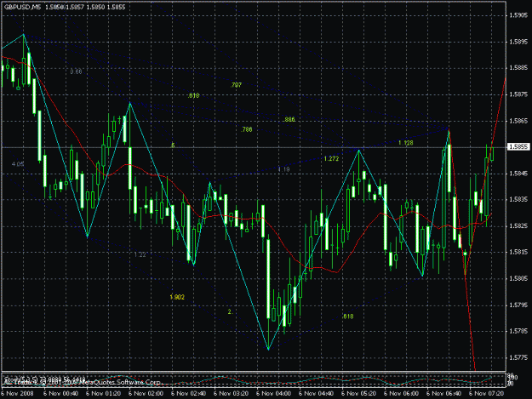Click the 6 Nov 00:40 time label
Image resolution: width=532 pixels, height=399 pixels.
pos(61,394)
